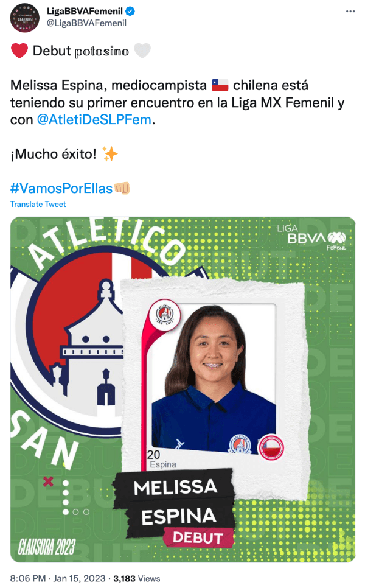Open the three-dot more options menu
365x588 pixels.
tap(350, 11)
